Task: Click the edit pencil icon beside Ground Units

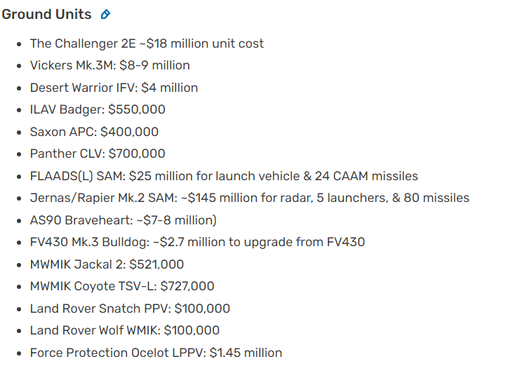Action: [106, 15]
